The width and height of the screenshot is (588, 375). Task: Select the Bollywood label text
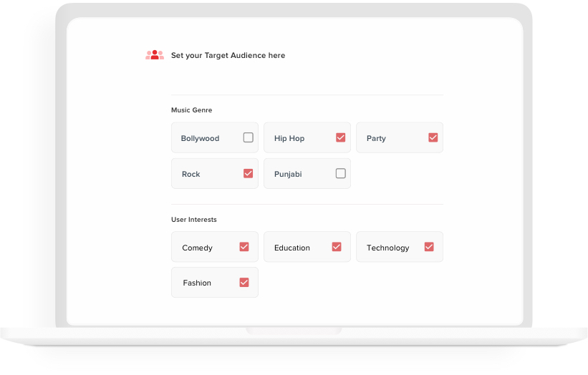pos(200,138)
